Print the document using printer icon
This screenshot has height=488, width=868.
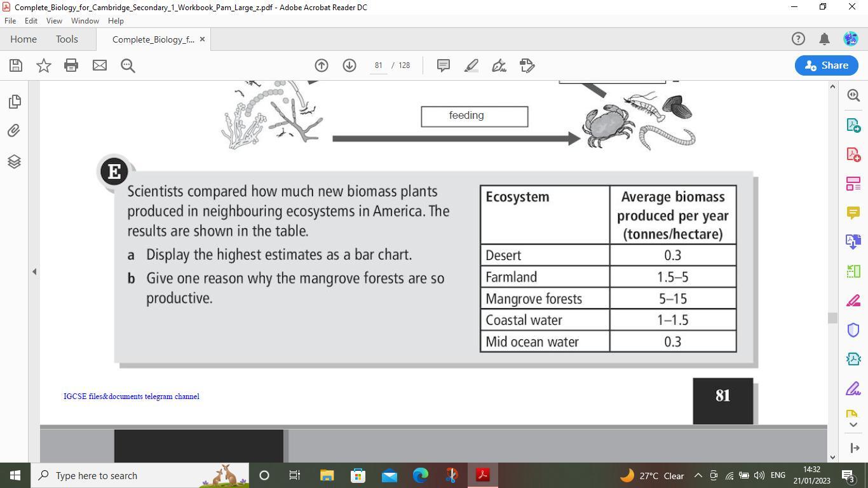click(71, 65)
